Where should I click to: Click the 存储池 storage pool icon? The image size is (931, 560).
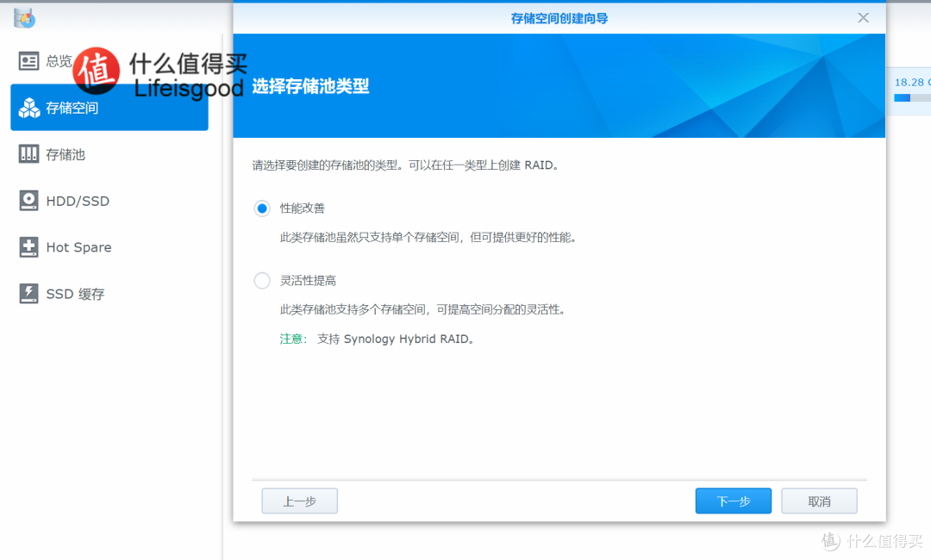[x=28, y=154]
